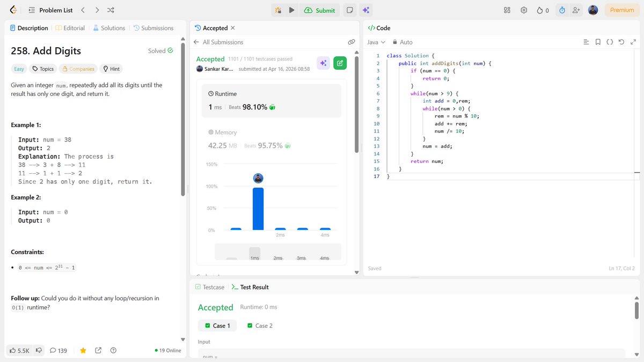Open the Memory stats card
644x362 pixels.
[x=272, y=139]
